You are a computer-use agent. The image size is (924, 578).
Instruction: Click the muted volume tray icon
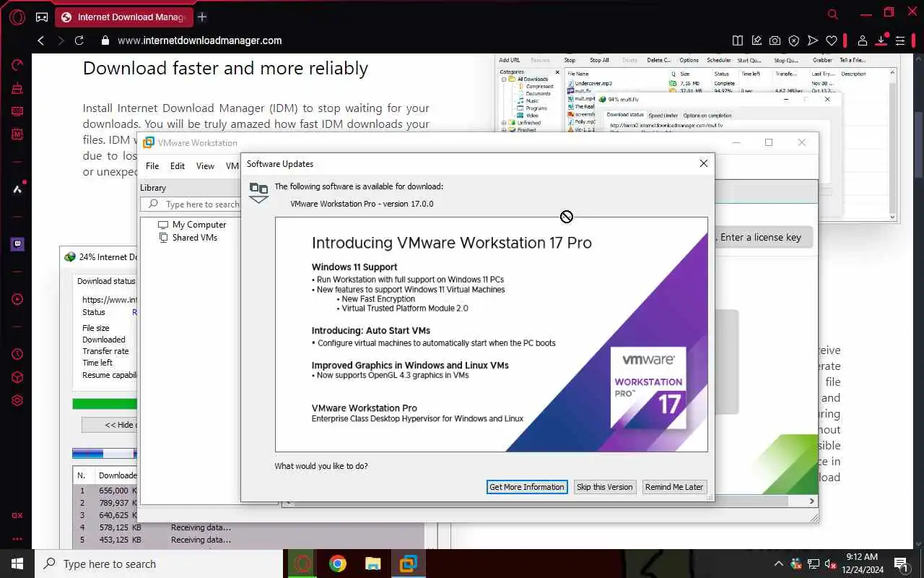(x=831, y=564)
